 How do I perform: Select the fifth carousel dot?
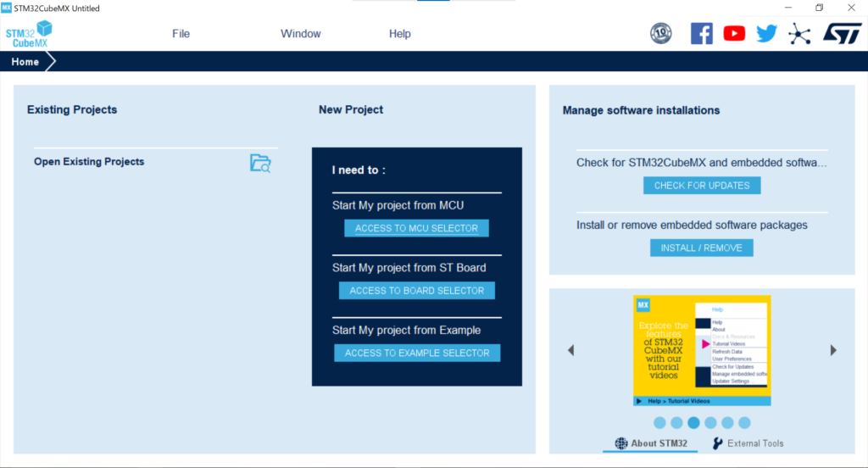[x=727, y=422]
